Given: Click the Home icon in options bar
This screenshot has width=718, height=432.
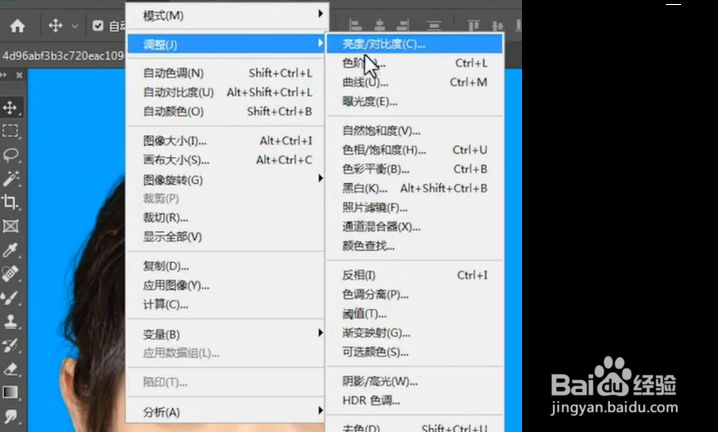Looking at the screenshot, I should coord(17,26).
